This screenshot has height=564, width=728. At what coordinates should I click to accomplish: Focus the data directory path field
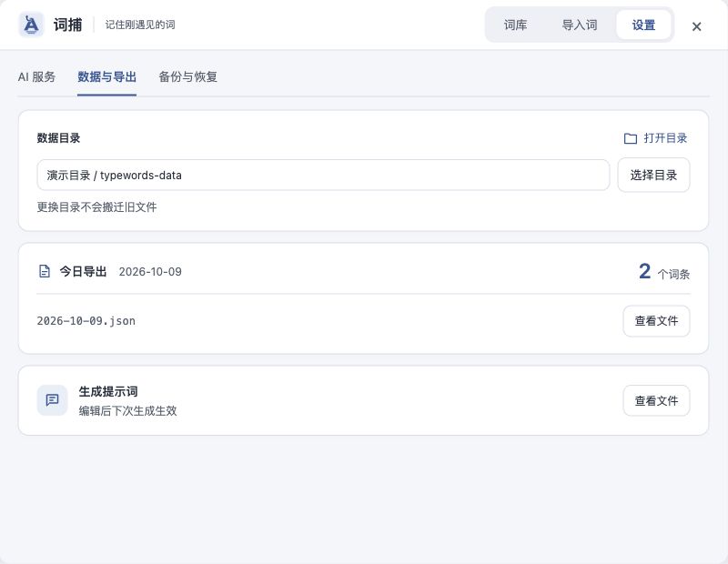click(323, 175)
